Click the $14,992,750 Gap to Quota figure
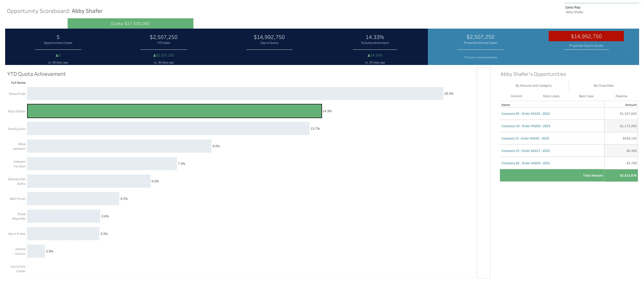This screenshot has width=644, height=281. coord(269,37)
